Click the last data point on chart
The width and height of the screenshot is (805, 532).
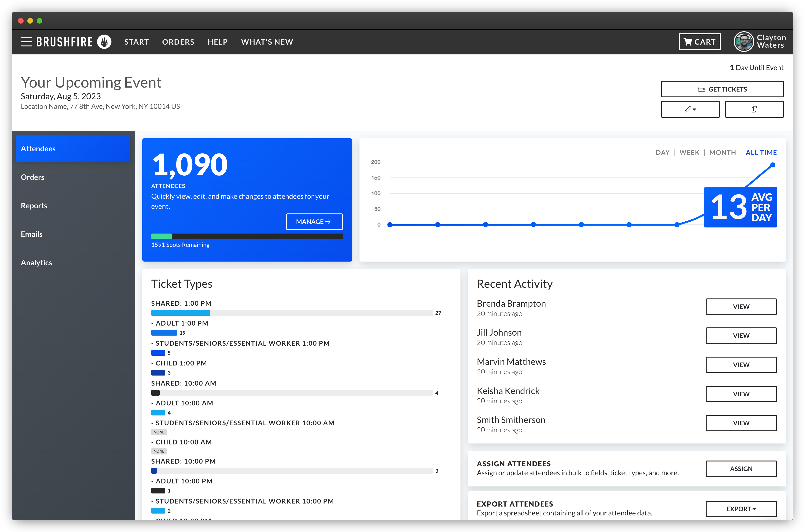click(773, 165)
